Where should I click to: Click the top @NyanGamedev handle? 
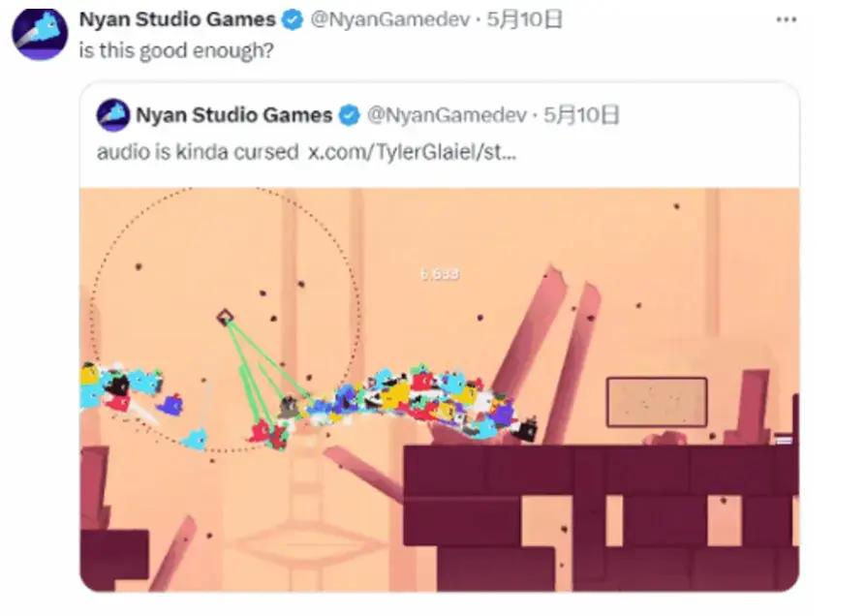pos(374,20)
